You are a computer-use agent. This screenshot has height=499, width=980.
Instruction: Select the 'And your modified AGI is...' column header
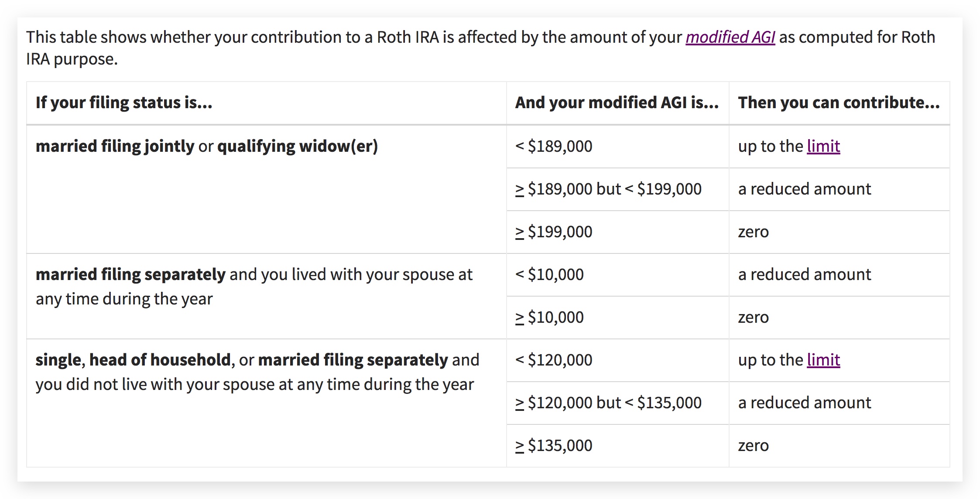(x=617, y=103)
